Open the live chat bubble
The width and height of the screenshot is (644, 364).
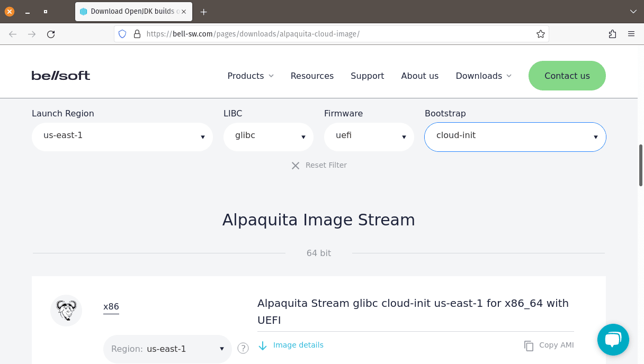click(x=613, y=339)
